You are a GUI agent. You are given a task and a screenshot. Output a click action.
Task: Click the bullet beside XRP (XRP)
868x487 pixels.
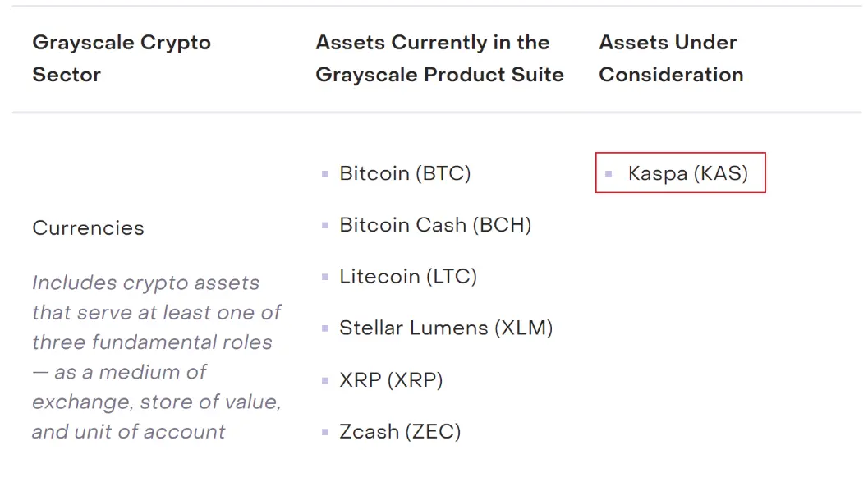[x=325, y=380]
